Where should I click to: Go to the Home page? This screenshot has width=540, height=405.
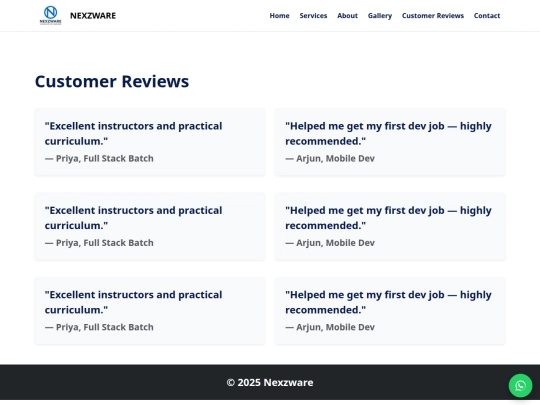point(279,16)
